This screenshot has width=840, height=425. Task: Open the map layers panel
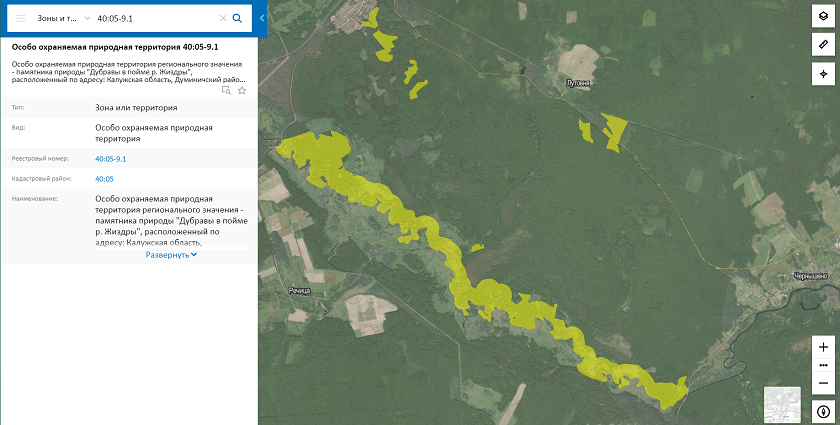click(x=823, y=18)
